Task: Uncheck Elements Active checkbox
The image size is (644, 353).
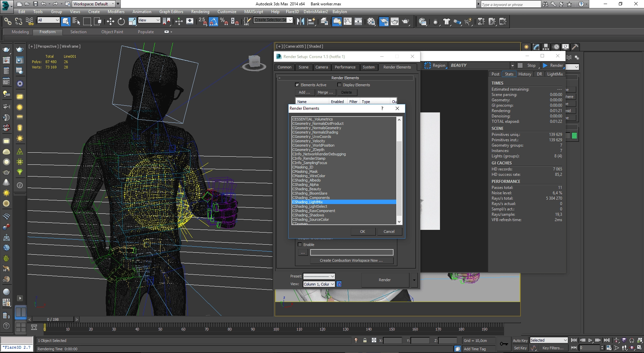Action: [297, 85]
